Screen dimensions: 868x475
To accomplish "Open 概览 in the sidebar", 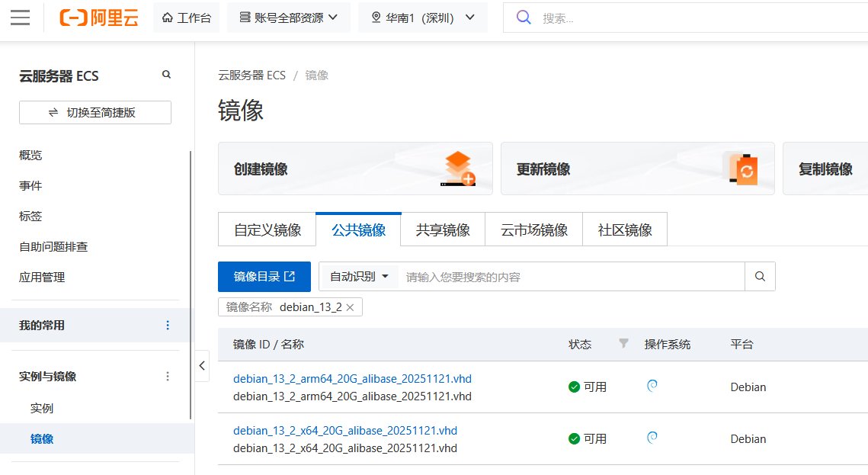I will (x=30, y=155).
